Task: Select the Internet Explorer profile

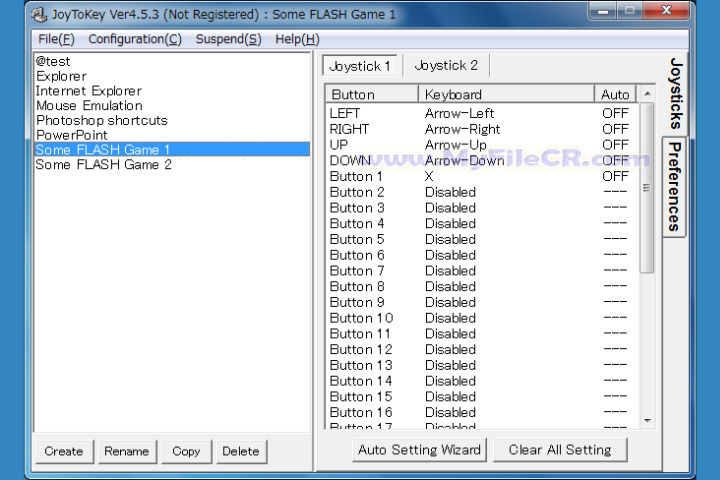Action: (x=172, y=91)
